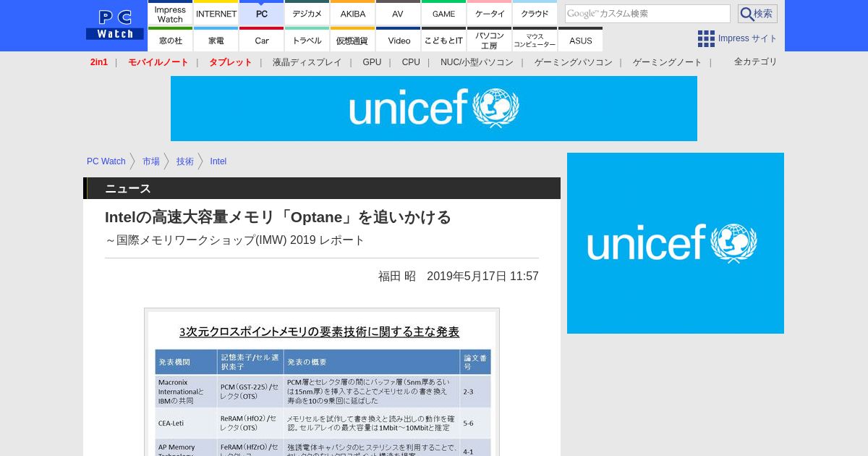Open the デジカメ tab
This screenshot has height=456, width=868.
[x=307, y=12]
